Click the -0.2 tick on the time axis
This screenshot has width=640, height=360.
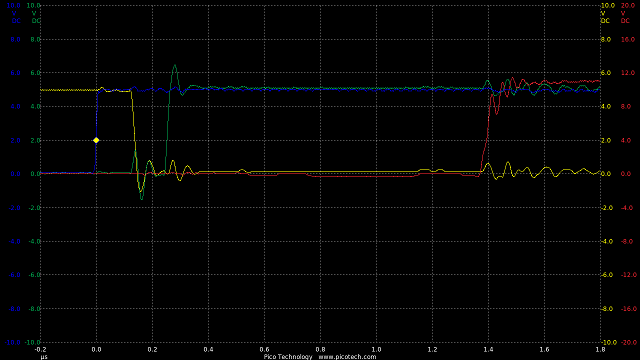pyautogui.click(x=40, y=349)
